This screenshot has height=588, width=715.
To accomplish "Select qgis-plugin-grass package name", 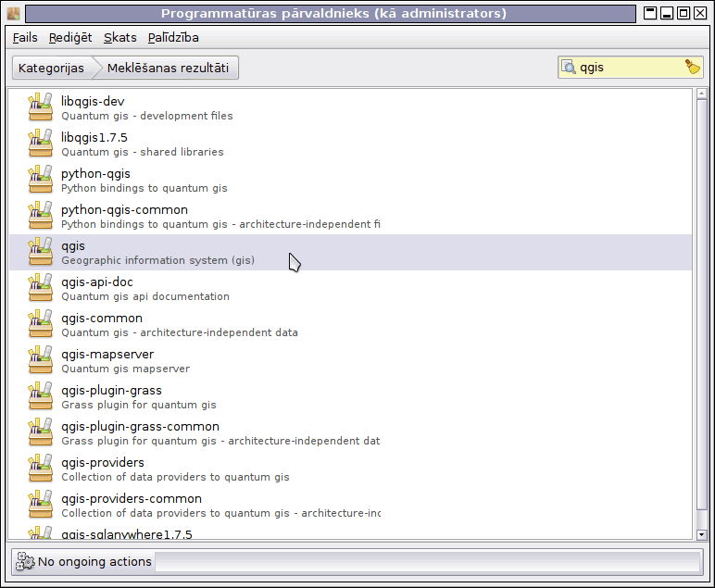I will pyautogui.click(x=111, y=390).
